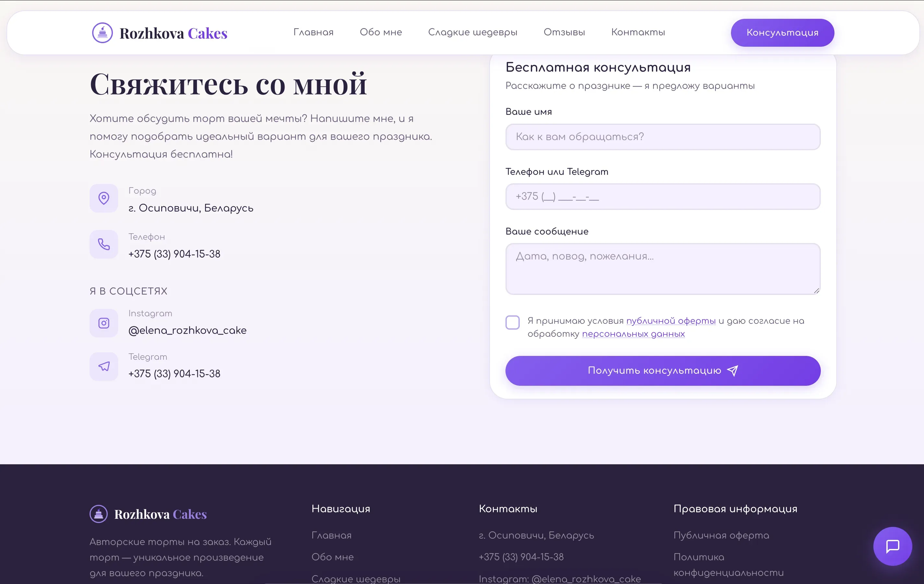Click the phone number input field
This screenshot has width=924, height=584.
(x=663, y=197)
